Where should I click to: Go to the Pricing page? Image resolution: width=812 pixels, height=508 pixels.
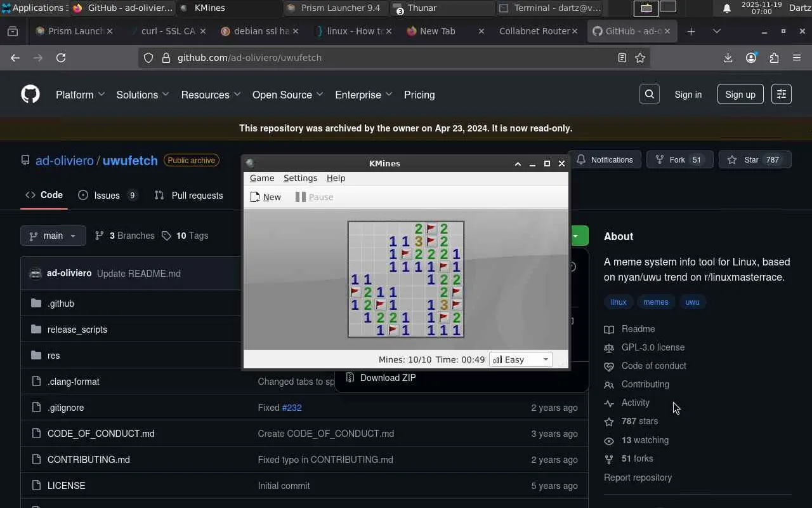click(x=419, y=95)
